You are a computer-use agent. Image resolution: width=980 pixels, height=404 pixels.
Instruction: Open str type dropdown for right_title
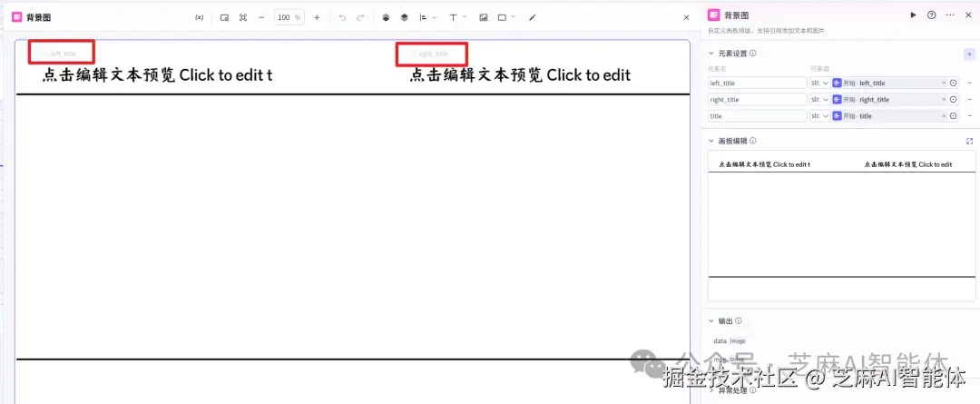tap(819, 100)
